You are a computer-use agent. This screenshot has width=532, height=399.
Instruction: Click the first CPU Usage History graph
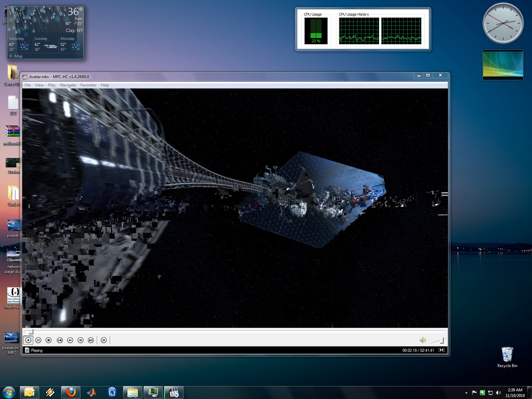[x=359, y=31]
